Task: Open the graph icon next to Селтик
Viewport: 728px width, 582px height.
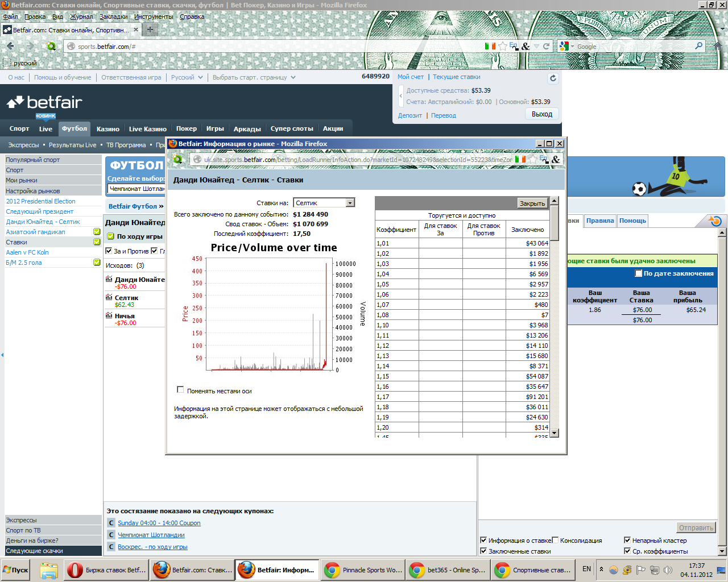Action: pos(109,297)
